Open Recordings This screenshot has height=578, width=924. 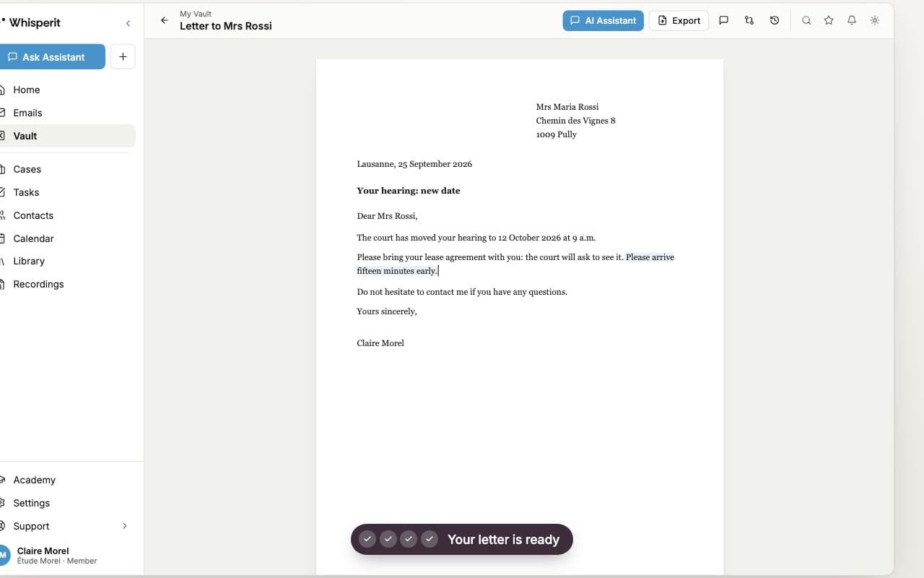66,284
